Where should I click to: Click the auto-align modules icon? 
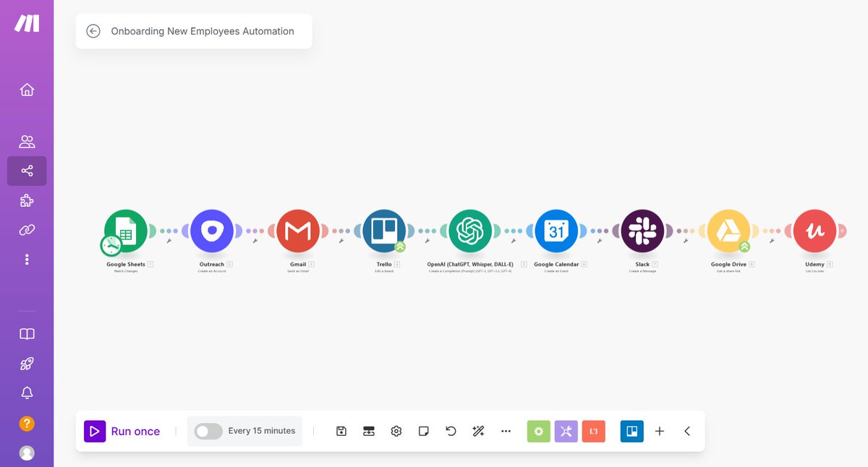(369, 431)
